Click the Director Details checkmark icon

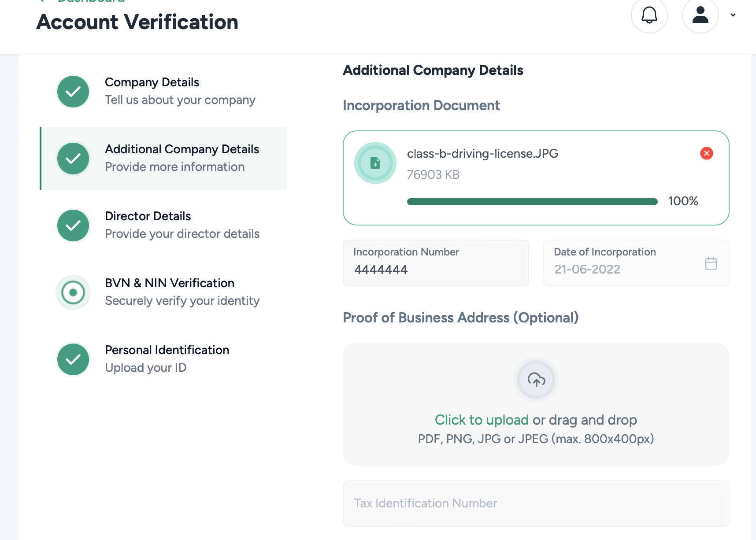(x=73, y=226)
